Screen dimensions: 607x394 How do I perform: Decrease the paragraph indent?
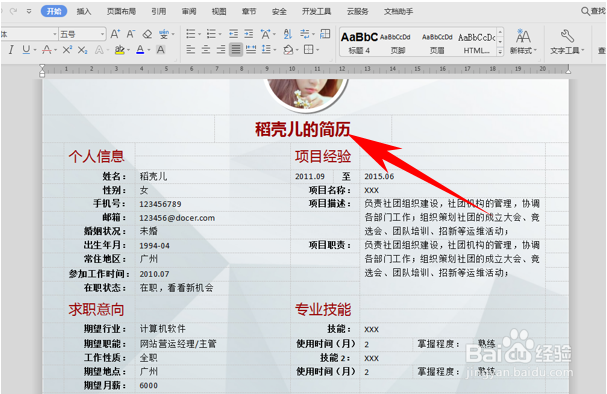pyautogui.click(x=233, y=34)
